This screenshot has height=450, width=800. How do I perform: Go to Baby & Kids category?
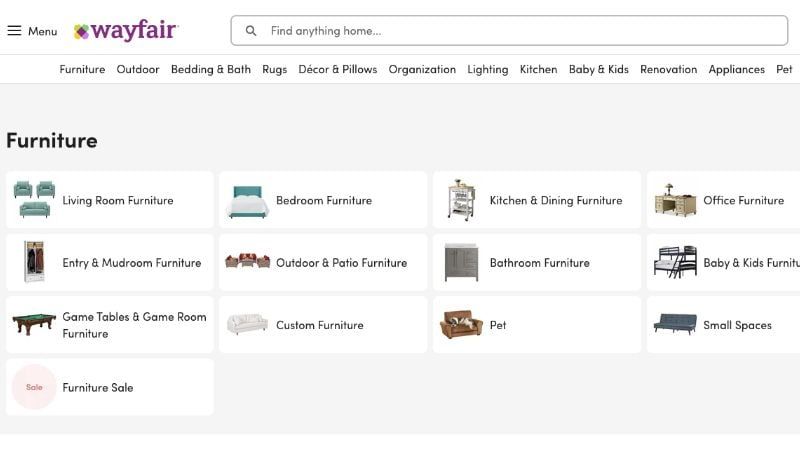click(x=598, y=69)
